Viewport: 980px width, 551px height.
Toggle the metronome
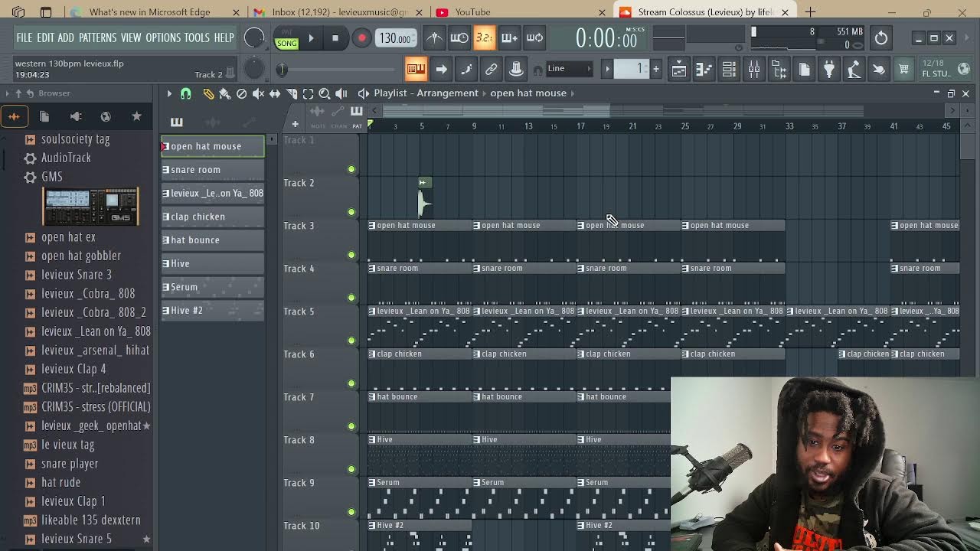pos(434,38)
